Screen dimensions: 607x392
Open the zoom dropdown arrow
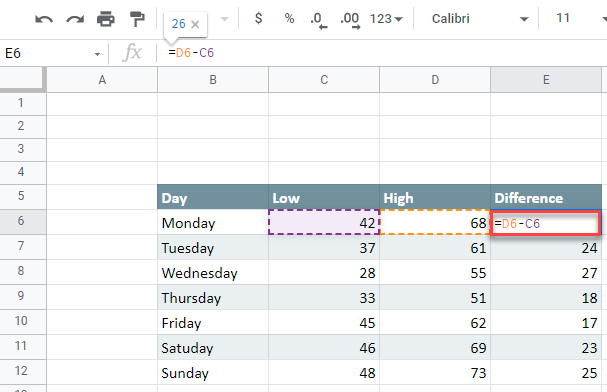pos(225,19)
